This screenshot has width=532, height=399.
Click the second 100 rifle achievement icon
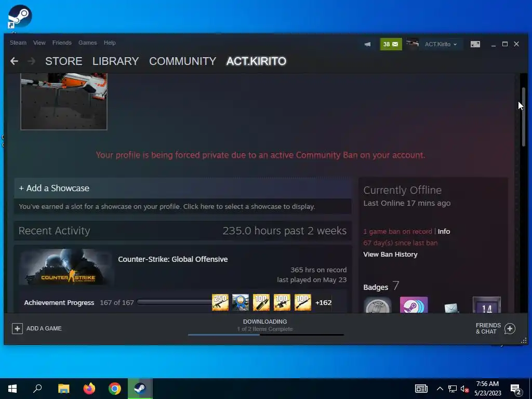click(282, 302)
